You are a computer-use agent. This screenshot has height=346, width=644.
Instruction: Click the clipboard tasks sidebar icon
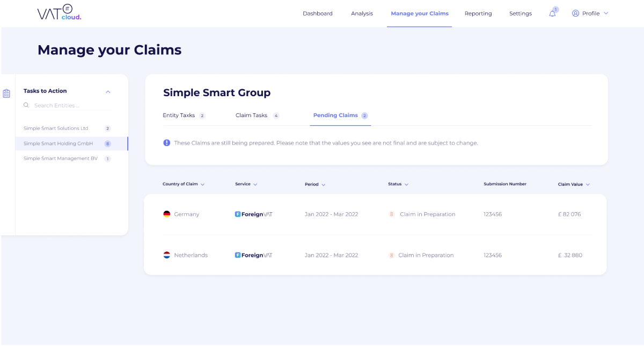click(x=6, y=93)
